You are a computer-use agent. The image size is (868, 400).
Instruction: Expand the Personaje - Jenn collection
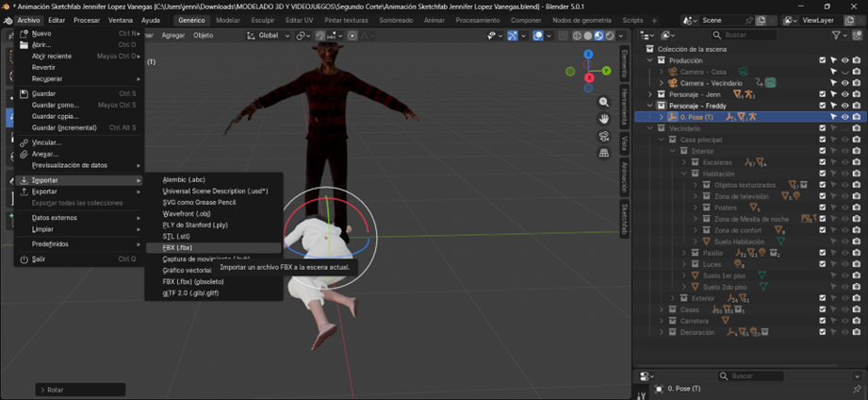coord(650,94)
